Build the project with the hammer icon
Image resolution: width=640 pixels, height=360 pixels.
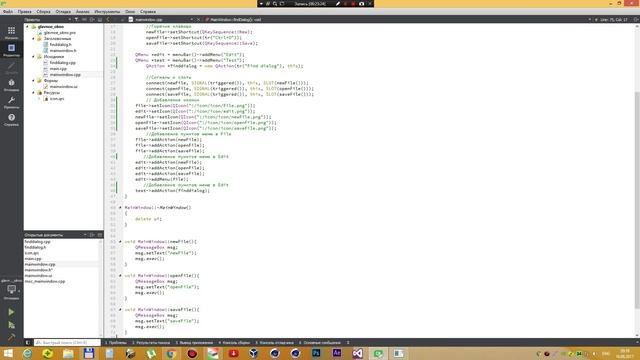pyautogui.click(x=11, y=337)
